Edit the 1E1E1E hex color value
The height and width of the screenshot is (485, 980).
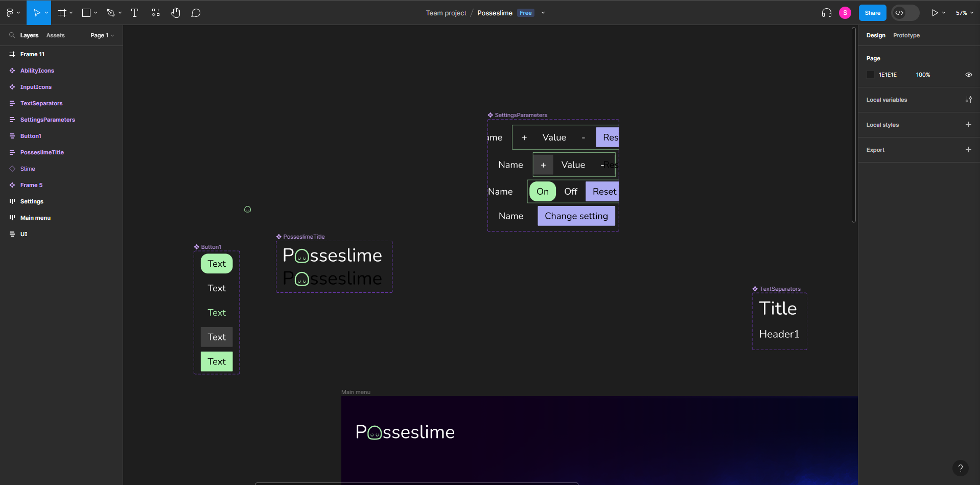tap(888, 75)
